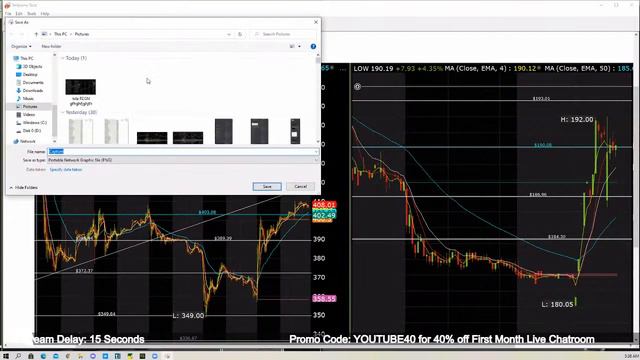Viewport: 640px width, 360px height.
Task: Select Windows (C:) drive in navigation tree
Action: 31,122
